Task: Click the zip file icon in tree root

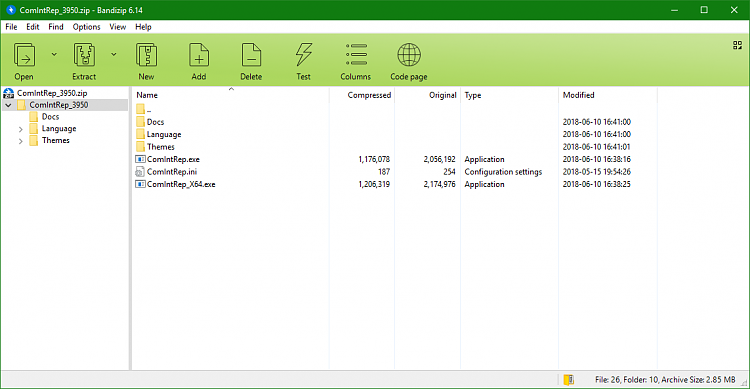Action: [9, 93]
